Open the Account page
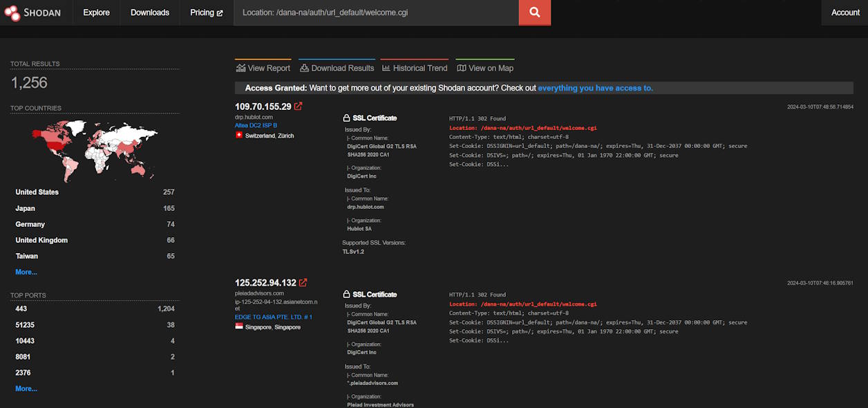 845,12
